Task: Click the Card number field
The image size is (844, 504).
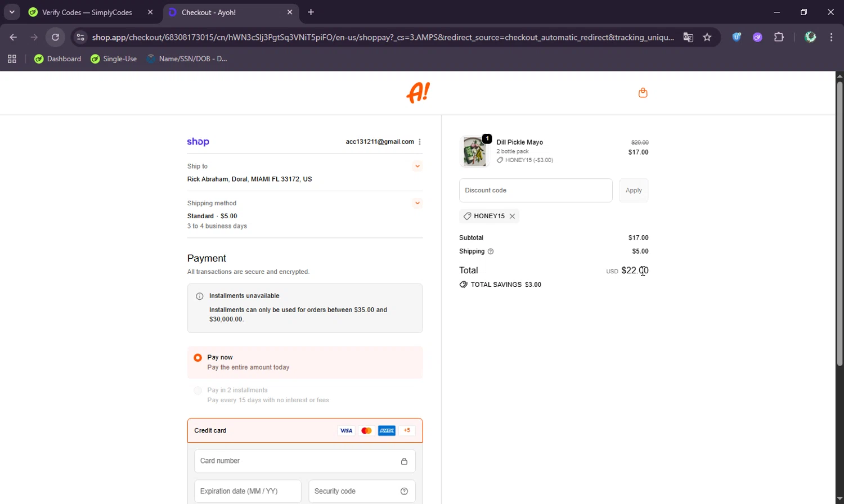Action: click(x=305, y=461)
